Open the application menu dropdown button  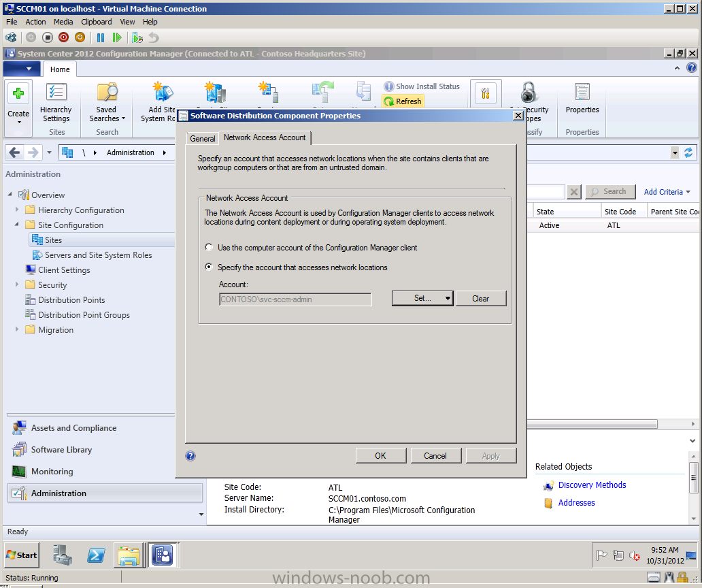pos(22,69)
